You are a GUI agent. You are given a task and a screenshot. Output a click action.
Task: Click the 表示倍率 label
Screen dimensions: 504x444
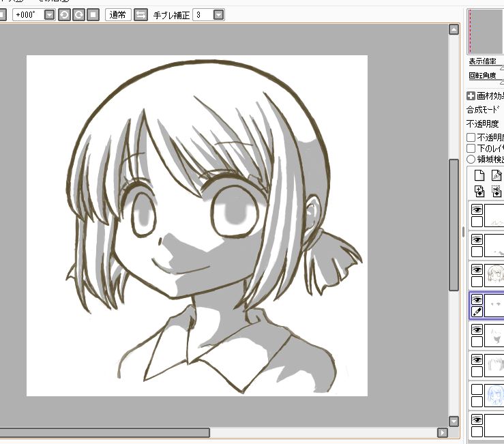[x=482, y=61]
